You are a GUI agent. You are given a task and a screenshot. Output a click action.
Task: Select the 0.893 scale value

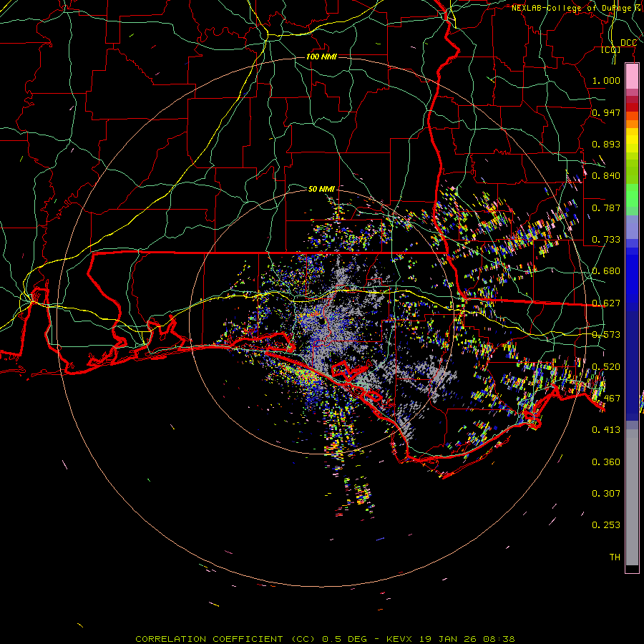606,144
